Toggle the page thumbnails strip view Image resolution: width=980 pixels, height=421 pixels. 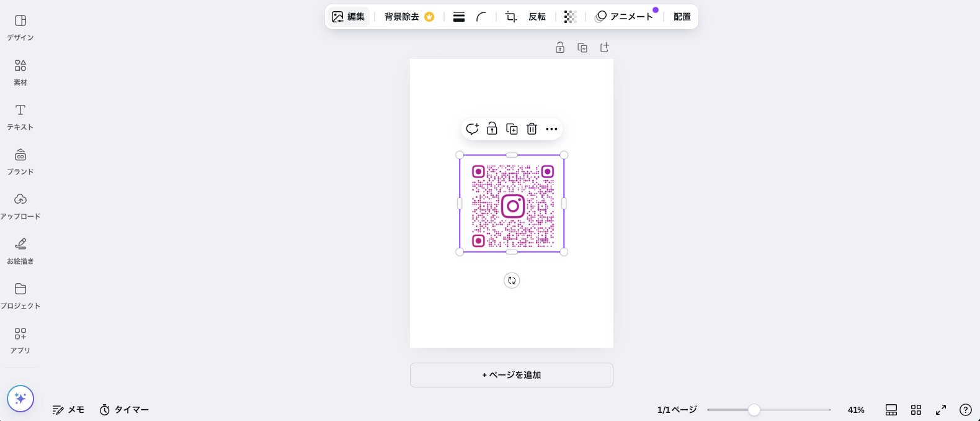point(891,410)
